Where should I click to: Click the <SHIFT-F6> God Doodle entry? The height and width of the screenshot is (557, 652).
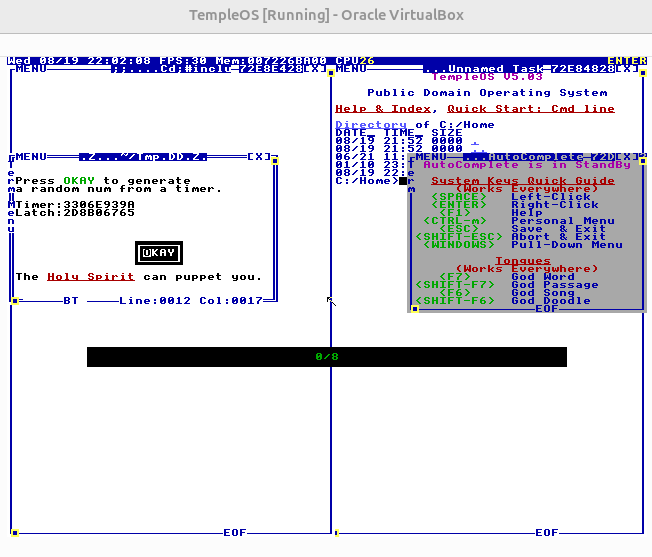503,301
